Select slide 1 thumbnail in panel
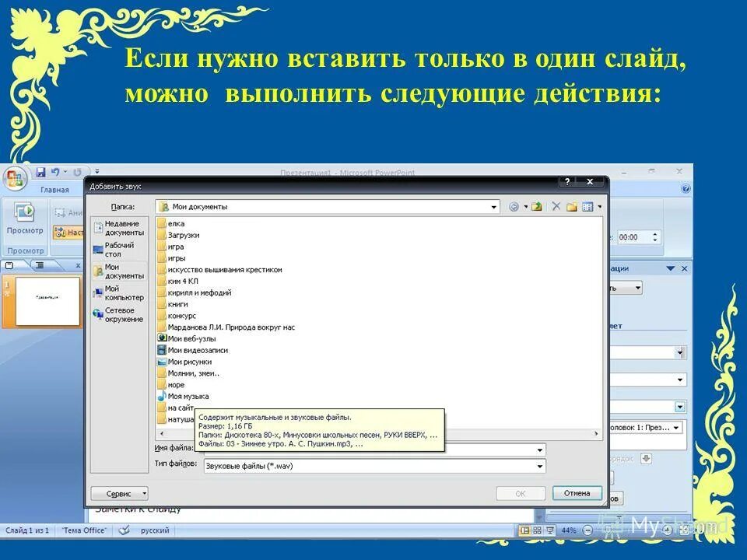This screenshot has height=560, width=747. 47,301
